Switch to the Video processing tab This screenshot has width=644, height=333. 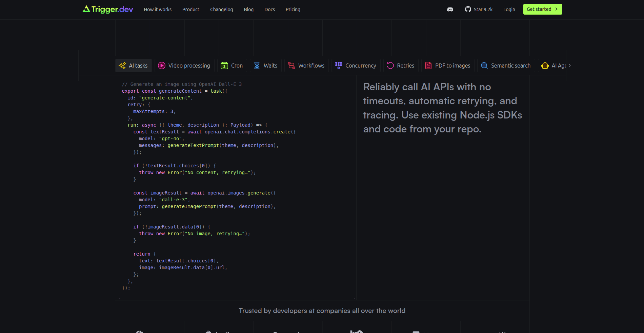tap(184, 66)
